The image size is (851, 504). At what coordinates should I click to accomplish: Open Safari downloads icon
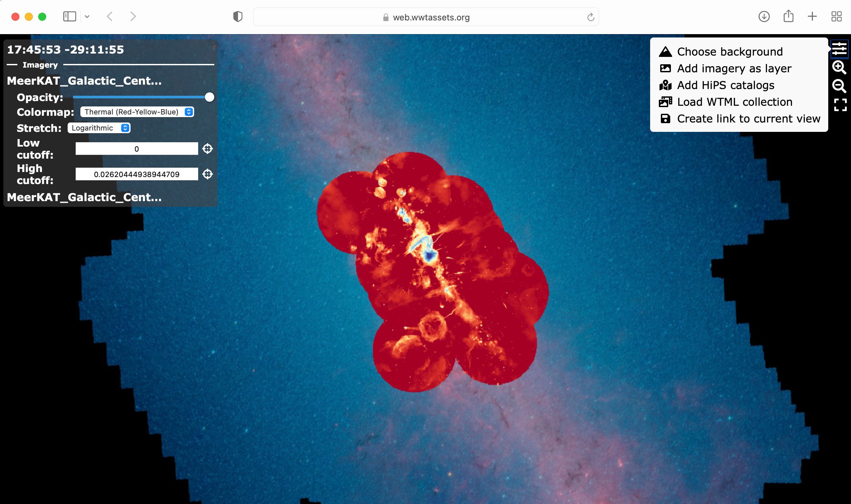tap(764, 17)
